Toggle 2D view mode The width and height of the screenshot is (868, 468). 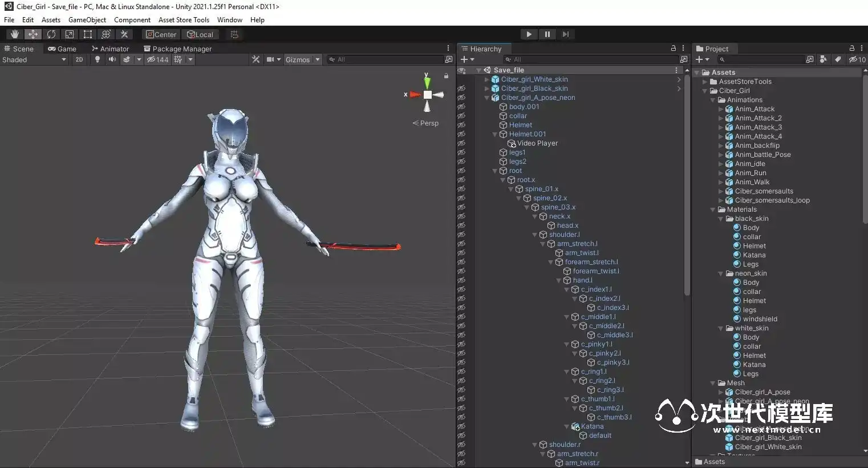pyautogui.click(x=79, y=59)
